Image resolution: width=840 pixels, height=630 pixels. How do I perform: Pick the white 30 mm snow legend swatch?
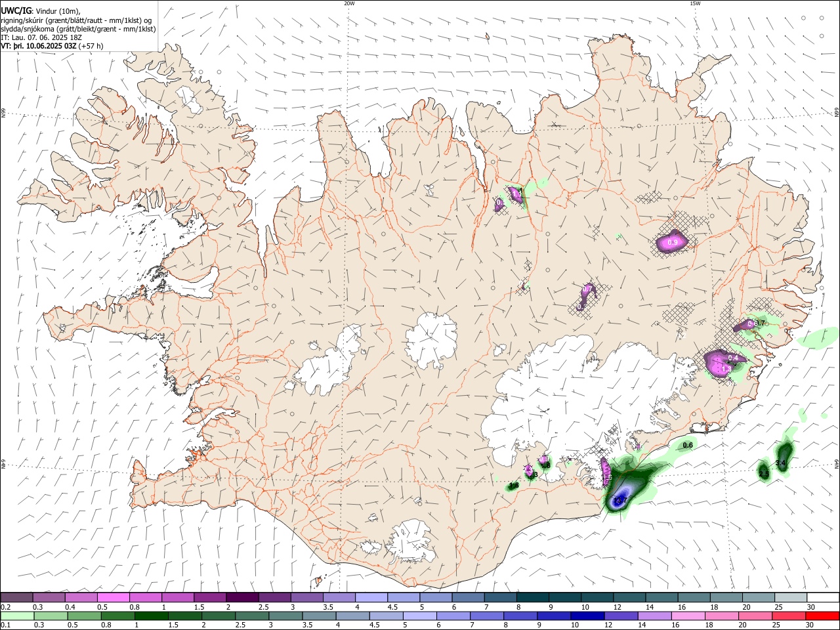click(822, 598)
